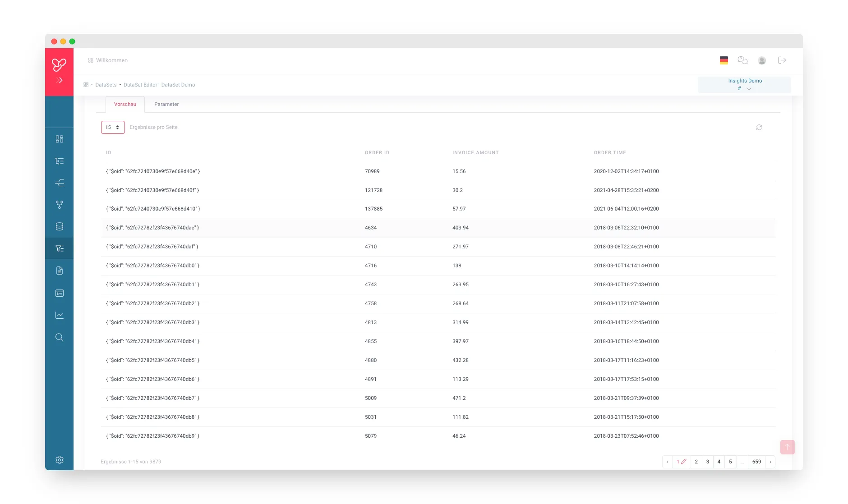
Task: Open the database icon in sidebar
Action: click(x=59, y=226)
